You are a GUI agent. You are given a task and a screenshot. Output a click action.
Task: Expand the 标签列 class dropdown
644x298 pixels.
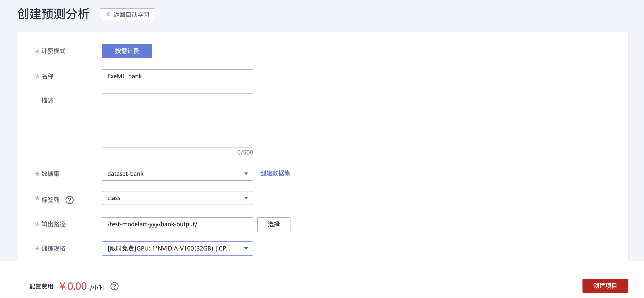point(174,198)
